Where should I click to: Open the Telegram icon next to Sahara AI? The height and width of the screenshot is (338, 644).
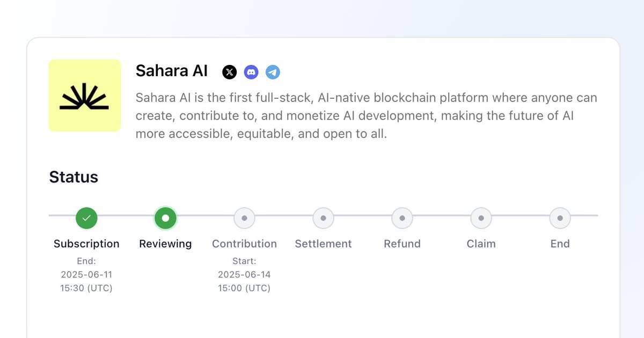pyautogui.click(x=273, y=72)
